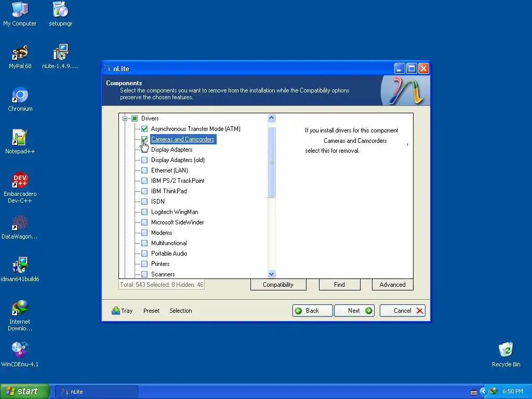Check the IBM ThinkPad checkbox
532x399 pixels.
pyautogui.click(x=144, y=191)
